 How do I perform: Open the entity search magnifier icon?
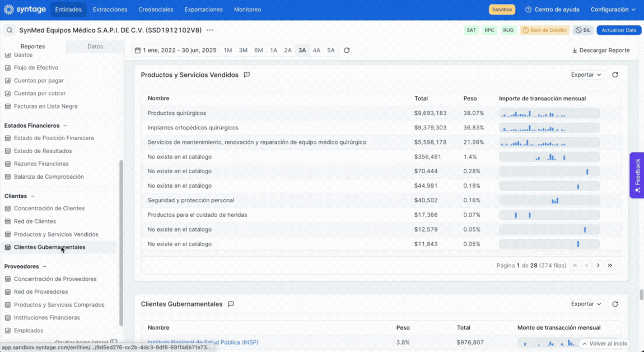click(10, 30)
